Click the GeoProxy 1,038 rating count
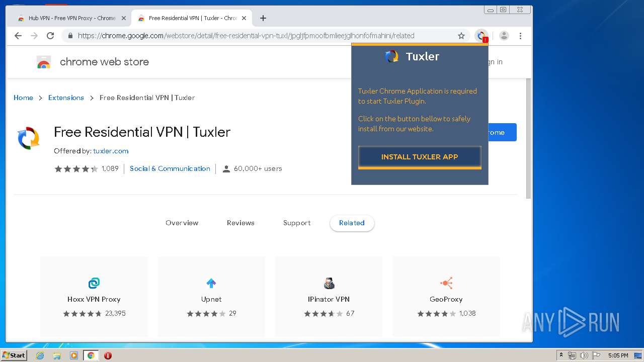644x362 pixels. click(467, 313)
